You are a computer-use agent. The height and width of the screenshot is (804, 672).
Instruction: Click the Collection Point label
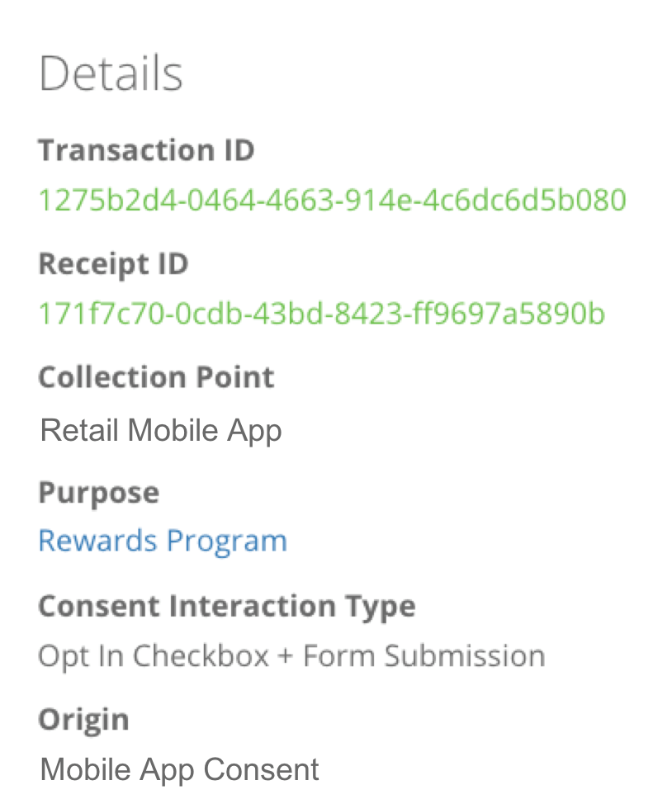[x=157, y=377]
